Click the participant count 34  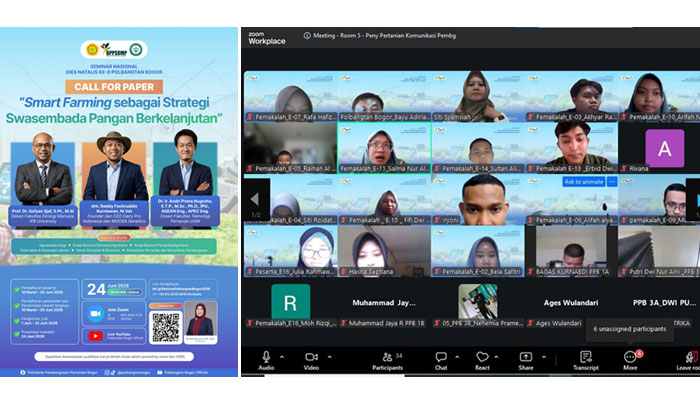pos(399,356)
